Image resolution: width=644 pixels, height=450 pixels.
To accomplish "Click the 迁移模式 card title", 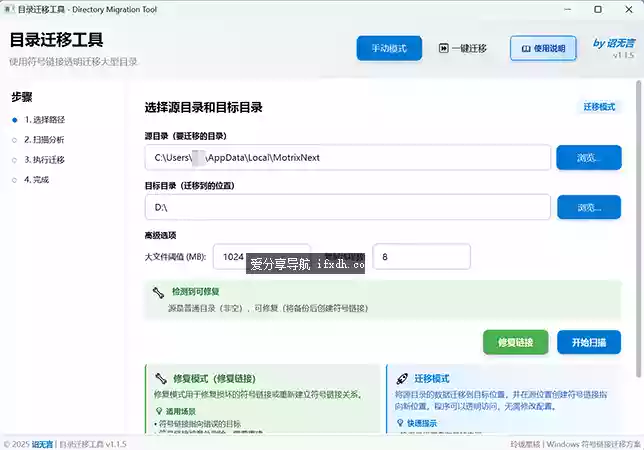I will pos(431,379).
